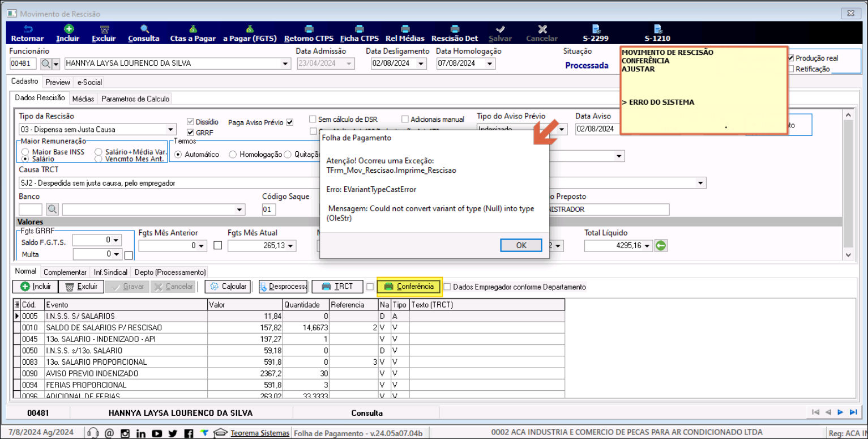Image resolution: width=868 pixels, height=439 pixels.
Task: Expand the Fgts Mês Atual dropdown
Action: coord(291,246)
